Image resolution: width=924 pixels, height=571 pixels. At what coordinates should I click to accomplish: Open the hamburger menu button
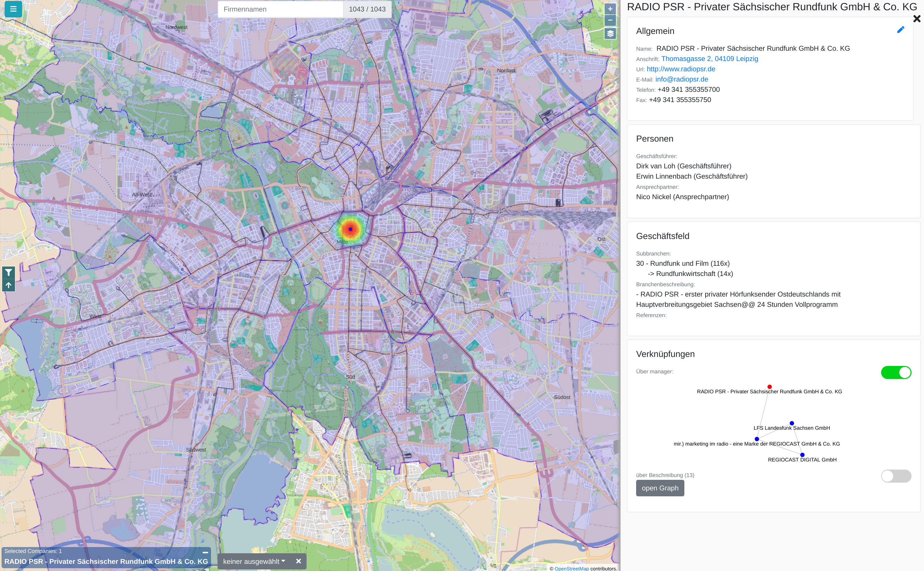tap(13, 9)
